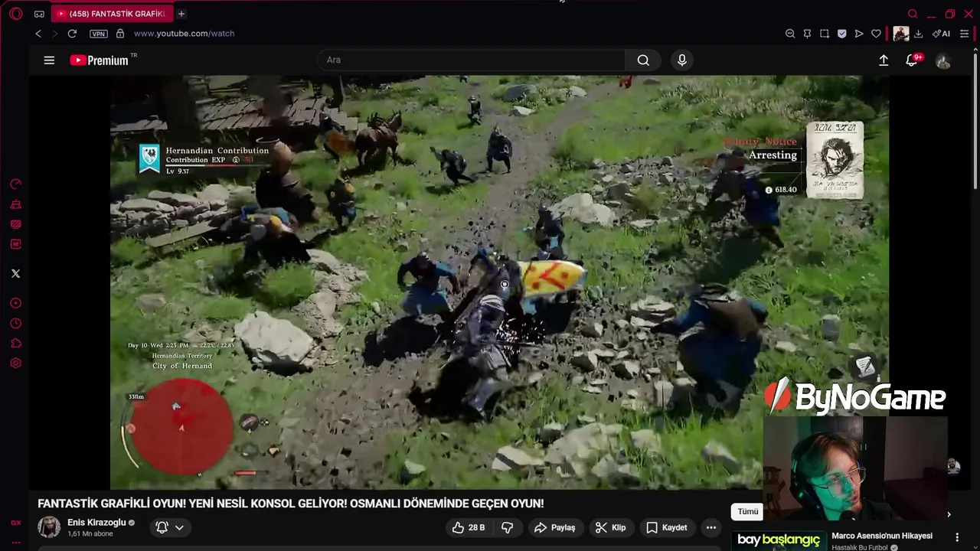Screen dimensions: 980x551
Task: Expand the subscription options chevron
Action: (179, 527)
